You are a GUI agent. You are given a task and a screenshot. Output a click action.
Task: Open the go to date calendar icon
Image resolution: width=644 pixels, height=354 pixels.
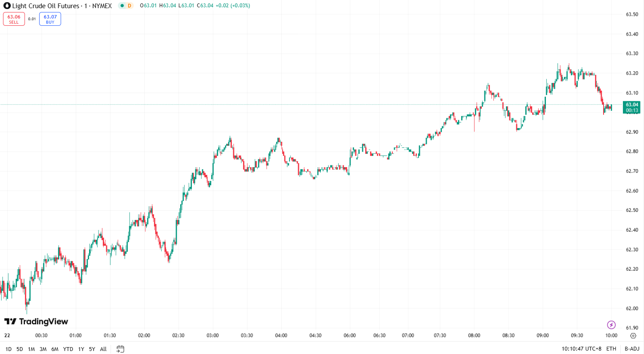pyautogui.click(x=120, y=349)
